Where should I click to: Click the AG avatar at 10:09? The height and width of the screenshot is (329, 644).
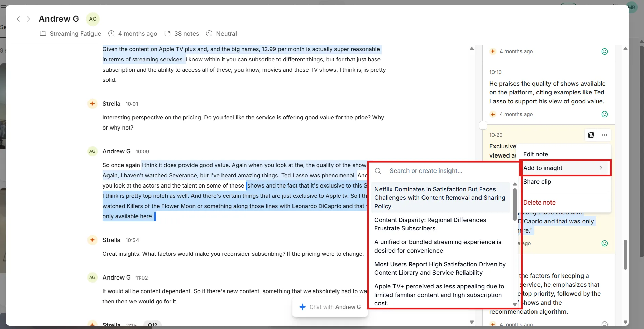tap(92, 151)
